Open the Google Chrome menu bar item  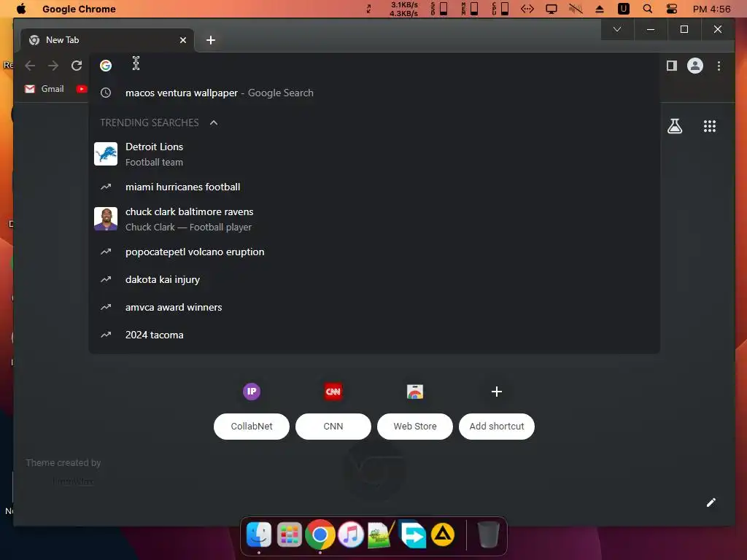[x=79, y=9]
